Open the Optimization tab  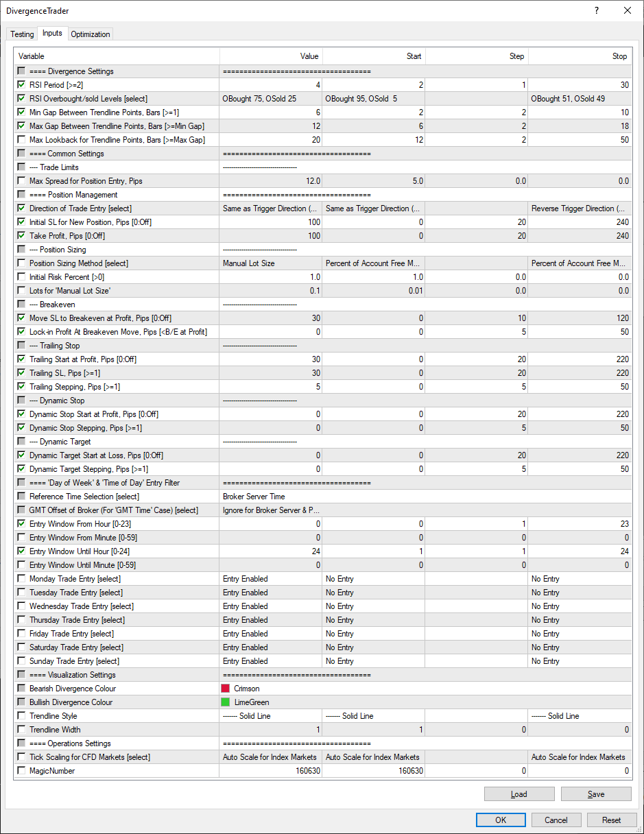pos(90,34)
